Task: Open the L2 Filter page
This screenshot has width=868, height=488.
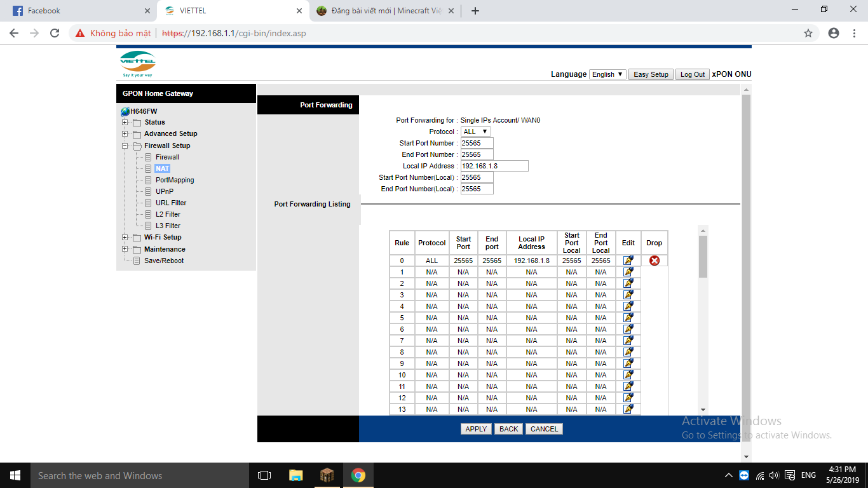Action: pyautogui.click(x=168, y=214)
